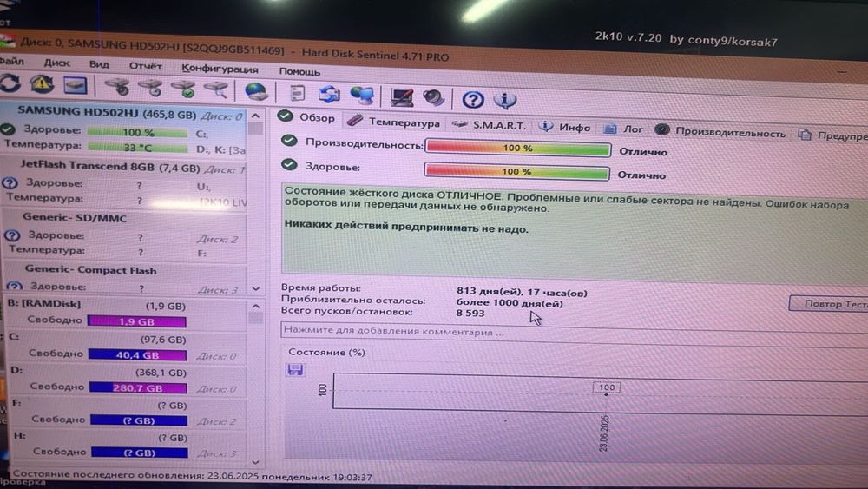Open the S.M.A.R.T. tab
The image size is (868, 489).
(489, 125)
